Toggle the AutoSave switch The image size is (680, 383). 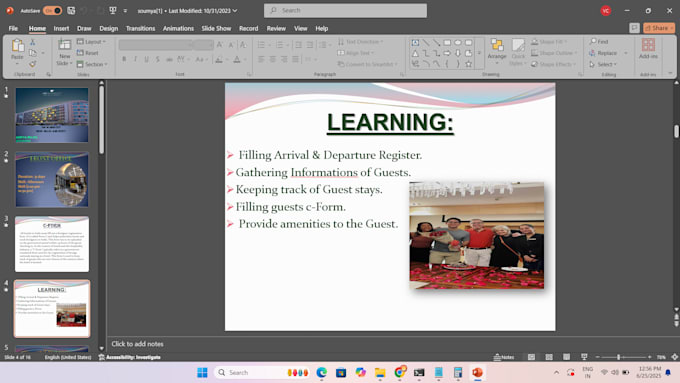click(x=52, y=10)
